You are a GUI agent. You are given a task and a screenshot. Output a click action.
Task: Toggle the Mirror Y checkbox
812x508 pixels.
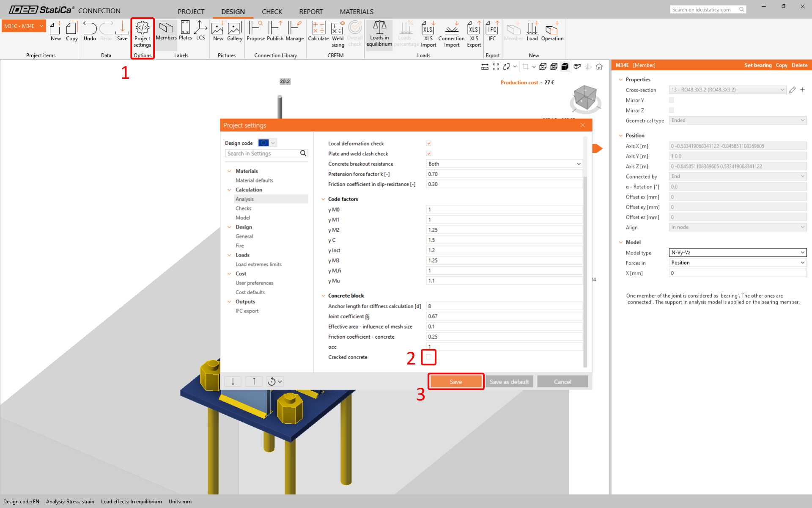[x=671, y=100]
